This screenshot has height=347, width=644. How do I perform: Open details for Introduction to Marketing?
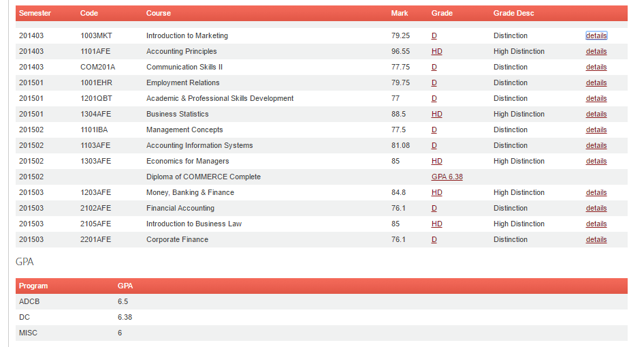coord(596,35)
